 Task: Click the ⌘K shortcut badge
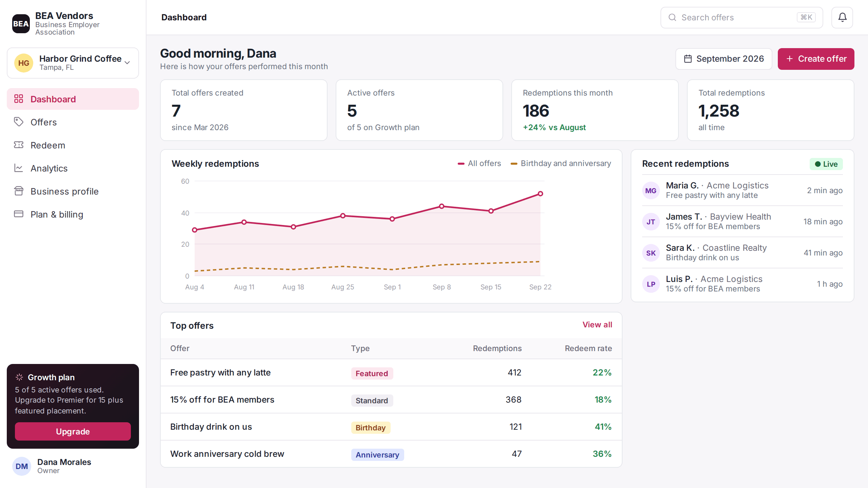pos(806,17)
